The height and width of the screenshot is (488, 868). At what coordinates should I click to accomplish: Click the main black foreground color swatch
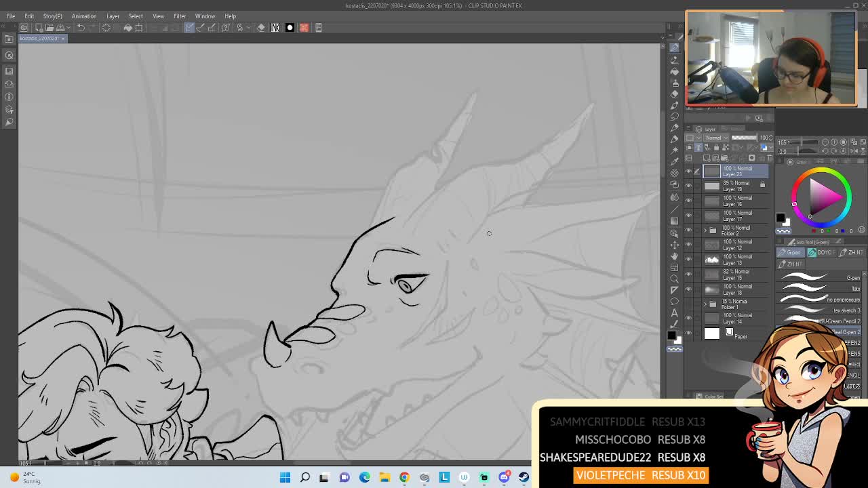(780, 219)
